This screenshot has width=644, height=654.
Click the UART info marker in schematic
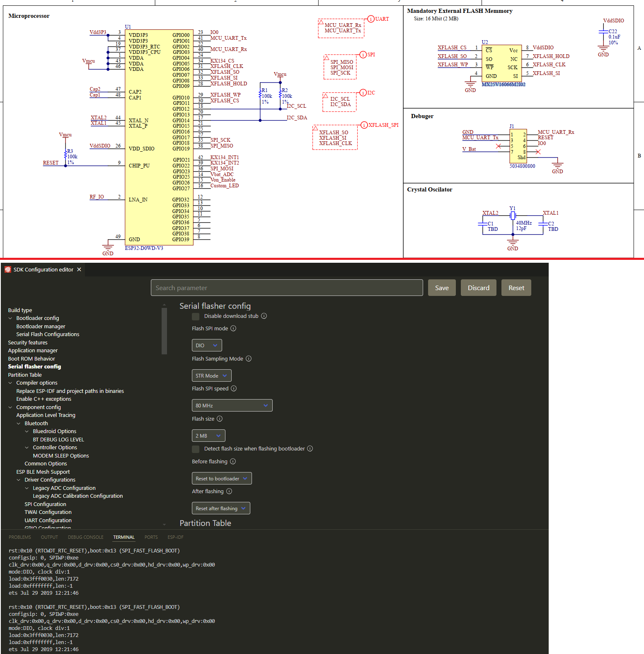(x=371, y=19)
